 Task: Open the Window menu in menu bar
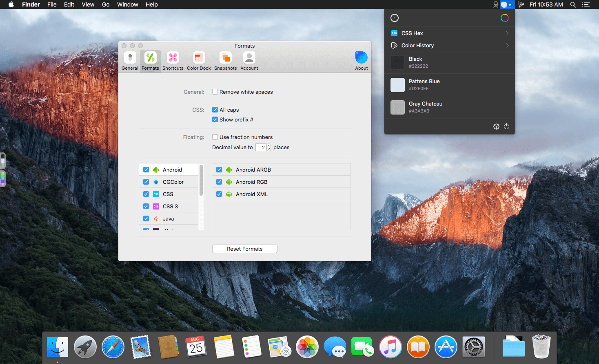pyautogui.click(x=127, y=4)
